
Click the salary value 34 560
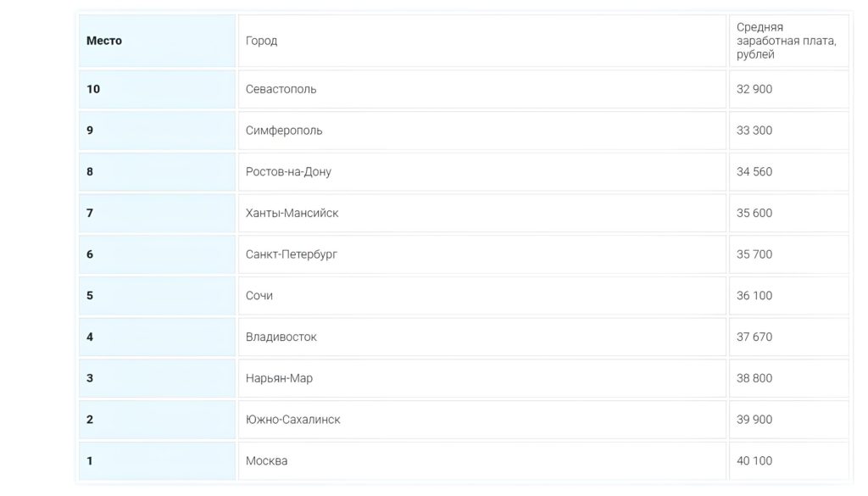click(754, 171)
